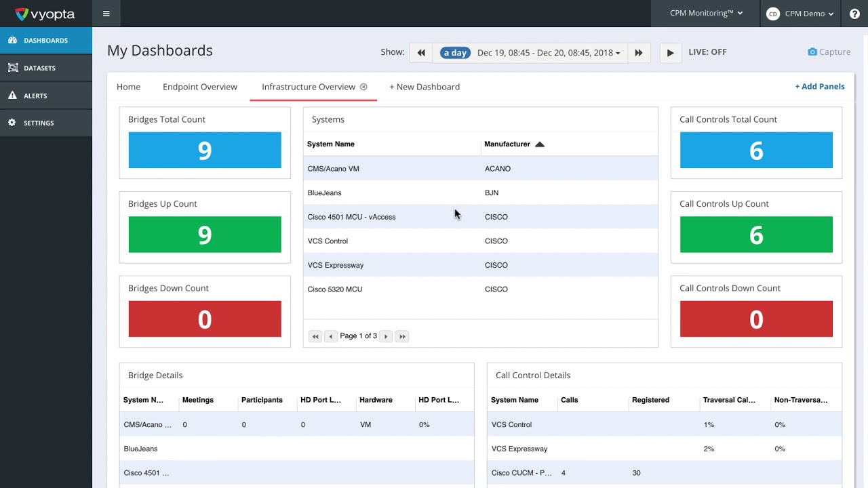The height and width of the screenshot is (488, 868).
Task: Click the Call Controls Total Count tile
Action: click(756, 150)
